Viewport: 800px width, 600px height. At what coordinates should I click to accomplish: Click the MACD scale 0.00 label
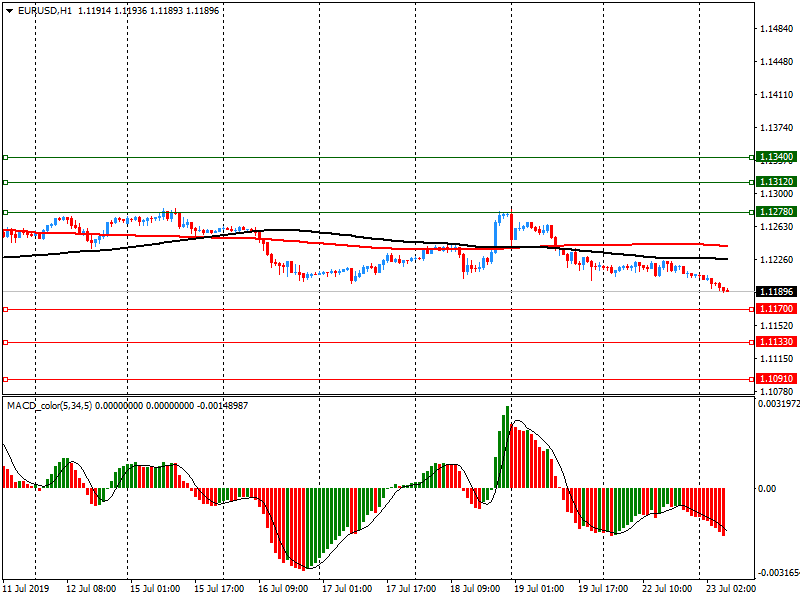(767, 489)
